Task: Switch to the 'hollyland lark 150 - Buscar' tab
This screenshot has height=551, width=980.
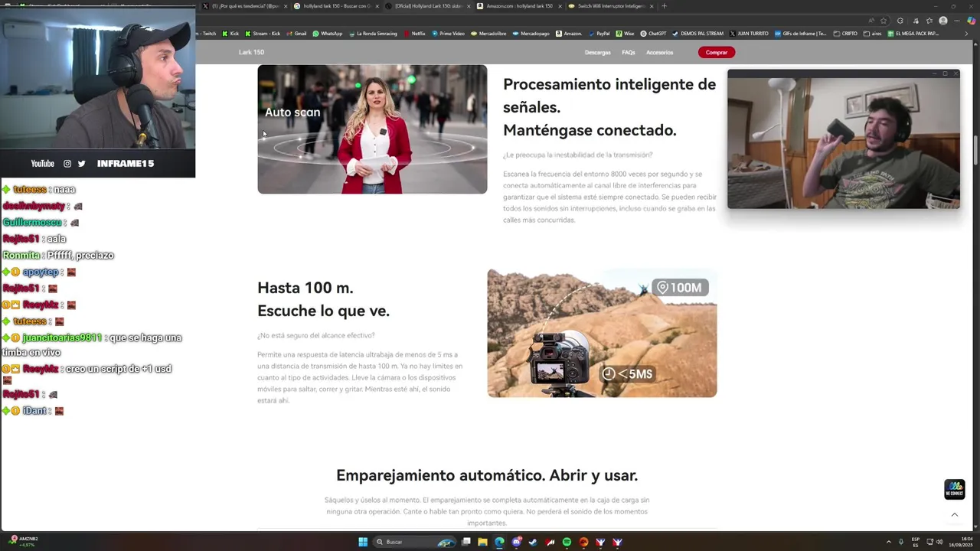Action: click(335, 6)
